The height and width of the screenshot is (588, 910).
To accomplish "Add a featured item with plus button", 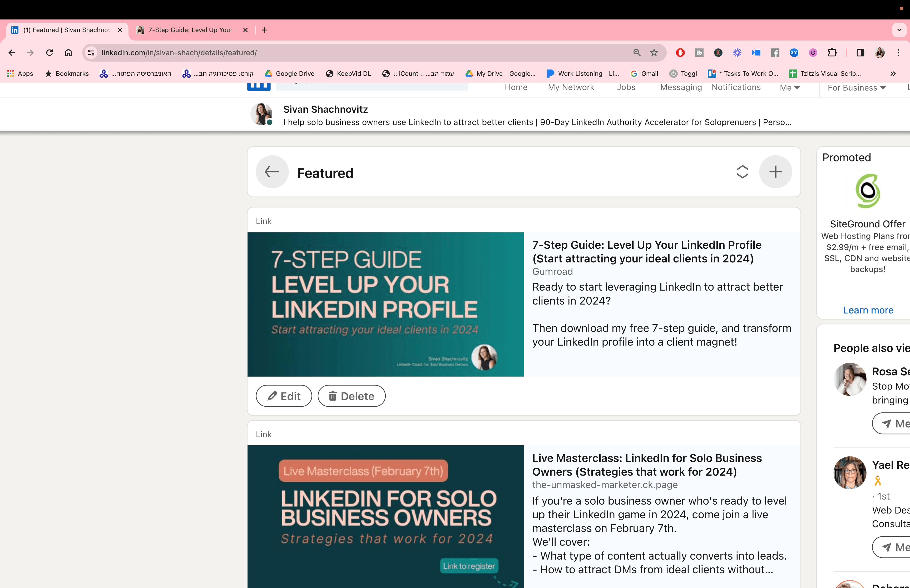I will pos(776,172).
